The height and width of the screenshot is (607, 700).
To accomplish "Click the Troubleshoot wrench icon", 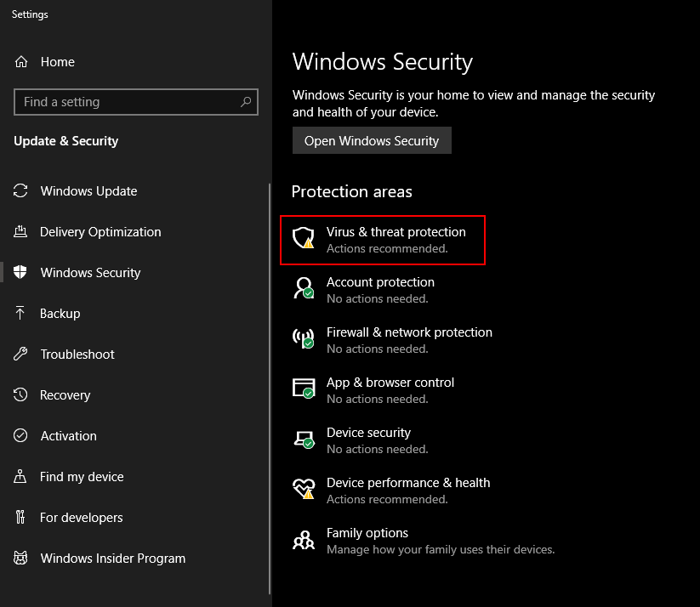I will [x=20, y=354].
